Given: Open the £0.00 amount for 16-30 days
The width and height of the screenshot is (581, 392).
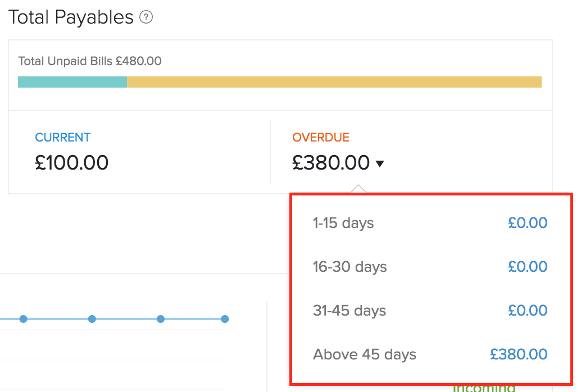Looking at the screenshot, I should click(x=527, y=267).
